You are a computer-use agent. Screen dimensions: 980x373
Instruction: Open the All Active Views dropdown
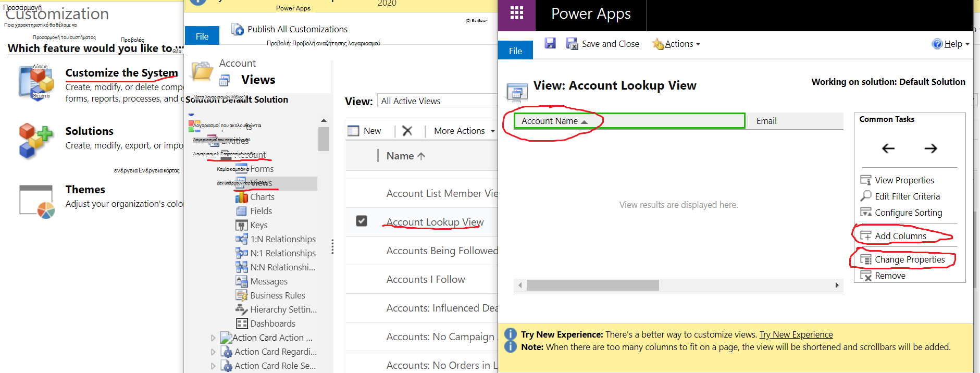[438, 101]
